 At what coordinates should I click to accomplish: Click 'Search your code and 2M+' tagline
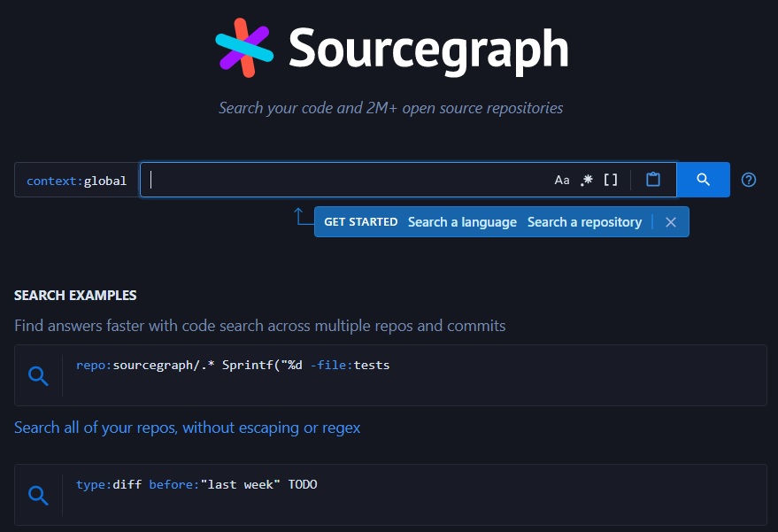[x=391, y=108]
